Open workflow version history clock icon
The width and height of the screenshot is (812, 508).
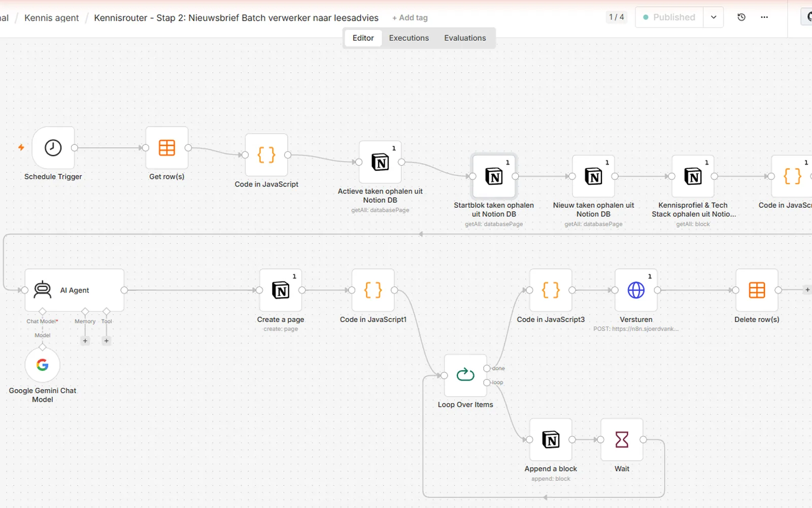[741, 17]
